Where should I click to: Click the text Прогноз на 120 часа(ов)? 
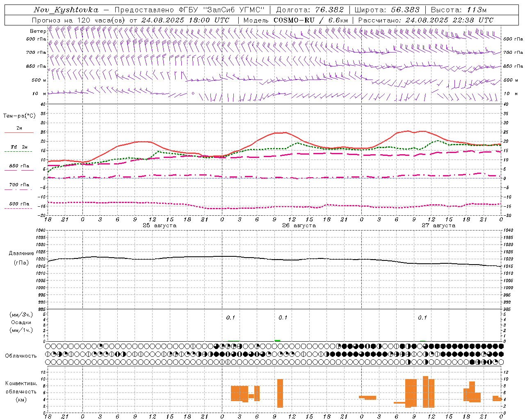pyautogui.click(x=79, y=20)
